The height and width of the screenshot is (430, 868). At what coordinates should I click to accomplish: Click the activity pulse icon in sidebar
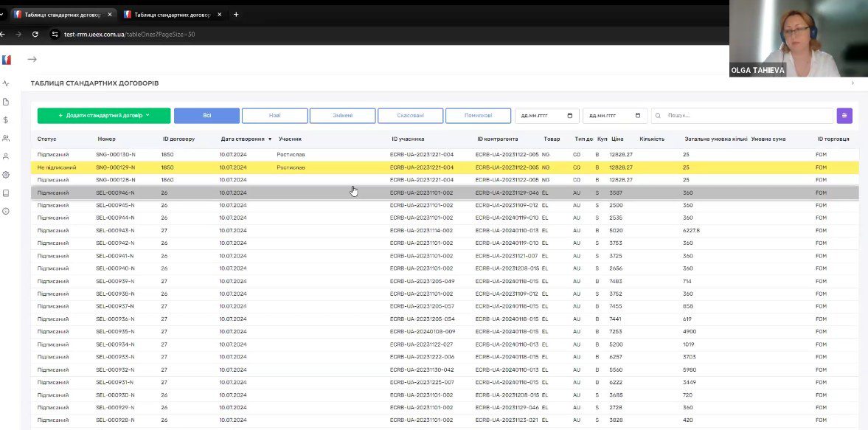click(6, 83)
